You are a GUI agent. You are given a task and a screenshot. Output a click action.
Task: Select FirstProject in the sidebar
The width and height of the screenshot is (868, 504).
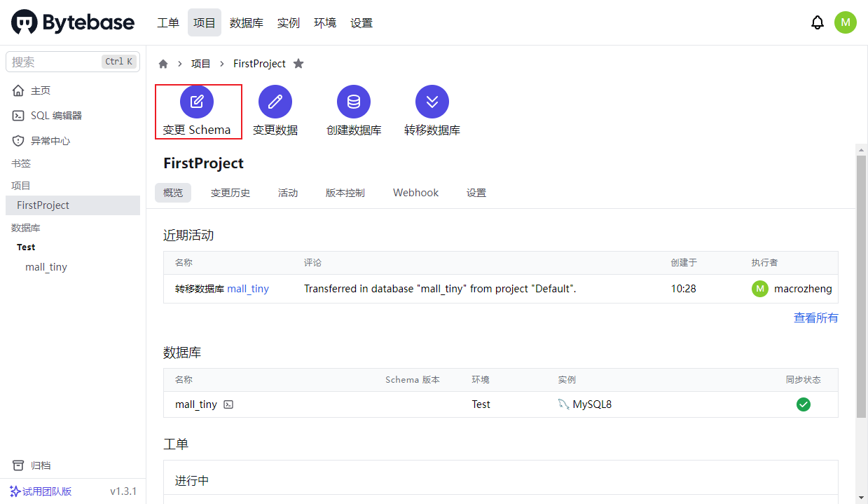click(x=73, y=205)
